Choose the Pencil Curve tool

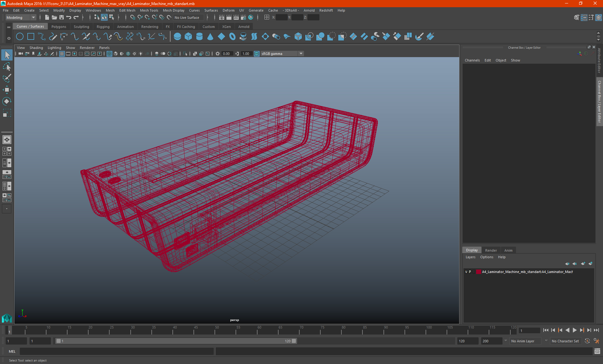53,37
